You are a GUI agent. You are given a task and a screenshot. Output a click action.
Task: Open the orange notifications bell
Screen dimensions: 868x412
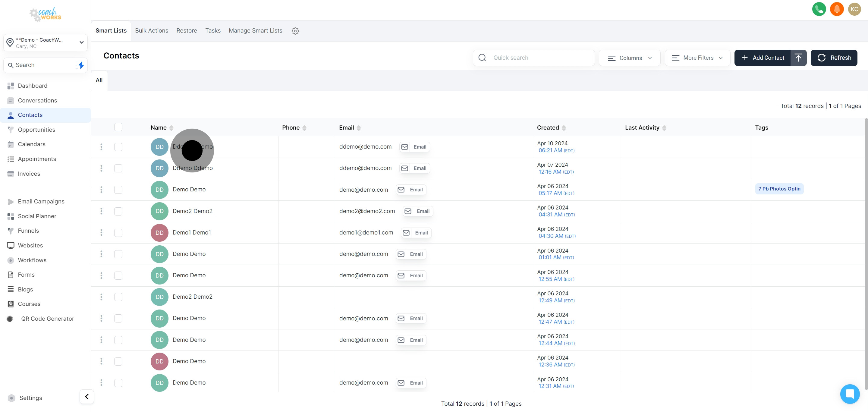click(x=837, y=9)
